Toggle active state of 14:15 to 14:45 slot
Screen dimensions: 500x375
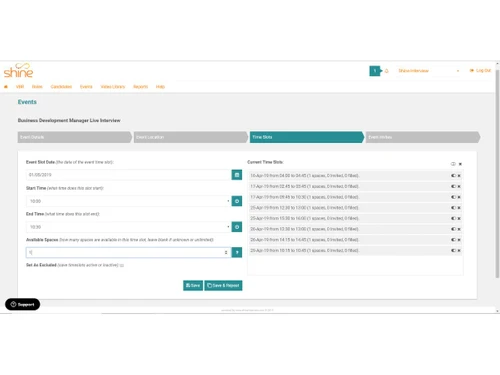(x=453, y=240)
